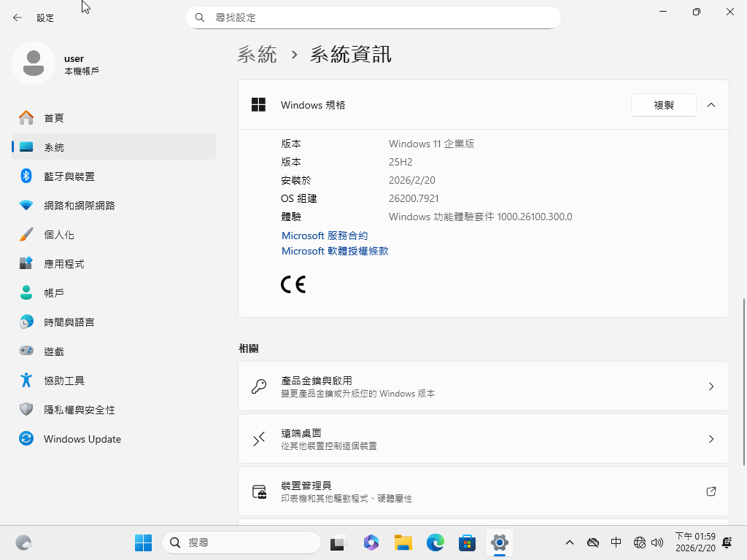Click the 尋找設定 search field
The width and height of the screenshot is (747, 560).
click(379, 17)
